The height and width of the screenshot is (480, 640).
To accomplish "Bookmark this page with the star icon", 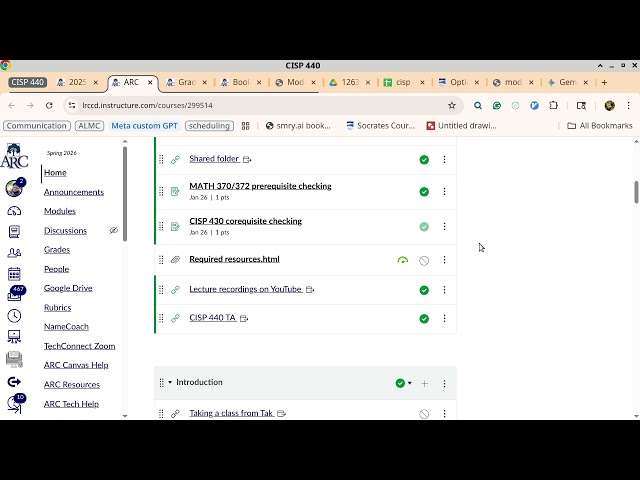I will pyautogui.click(x=452, y=105).
